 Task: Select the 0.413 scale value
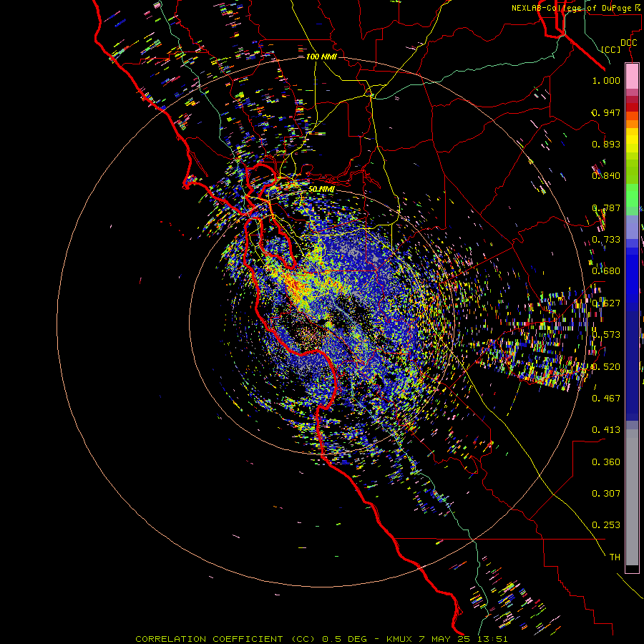[x=606, y=430]
